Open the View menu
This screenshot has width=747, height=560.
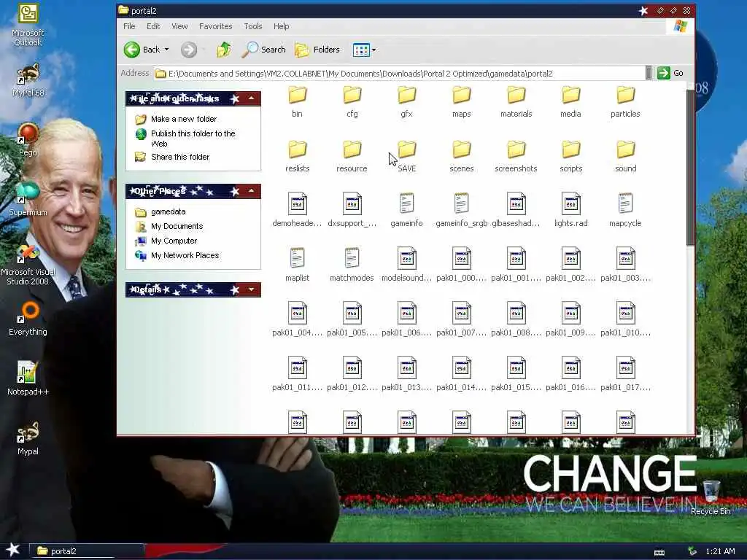(179, 26)
